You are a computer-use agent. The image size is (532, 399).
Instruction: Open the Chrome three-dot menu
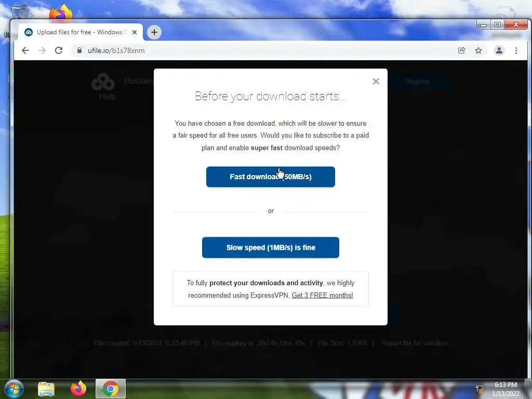click(x=516, y=50)
